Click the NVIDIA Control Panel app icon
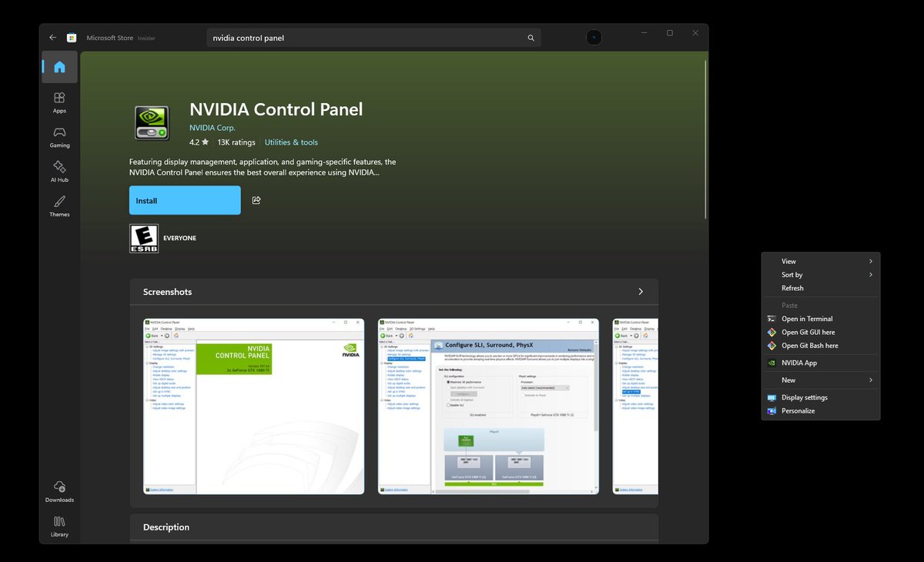This screenshot has height=562, width=924. (152, 123)
